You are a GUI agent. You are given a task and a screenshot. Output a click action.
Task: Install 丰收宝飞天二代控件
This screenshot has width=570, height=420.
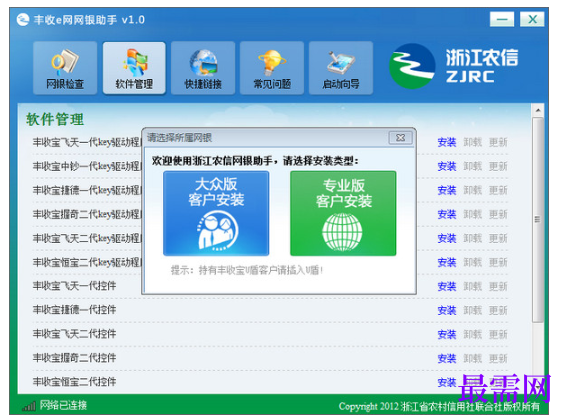tap(447, 334)
